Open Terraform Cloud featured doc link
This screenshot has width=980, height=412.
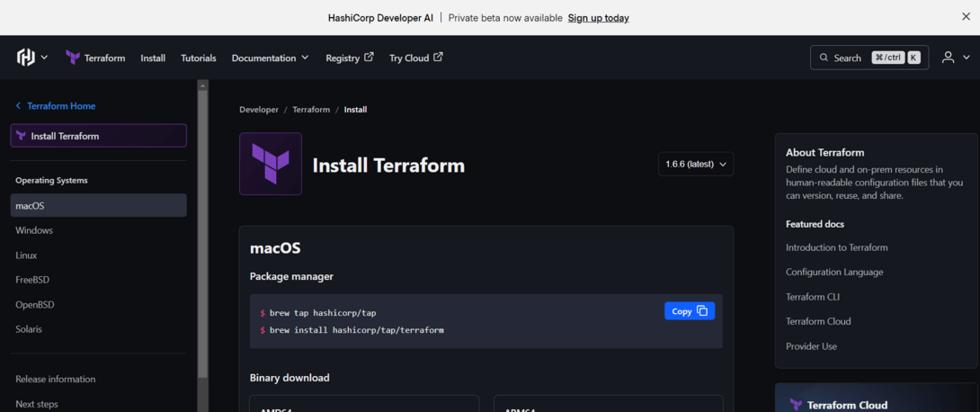click(x=819, y=321)
